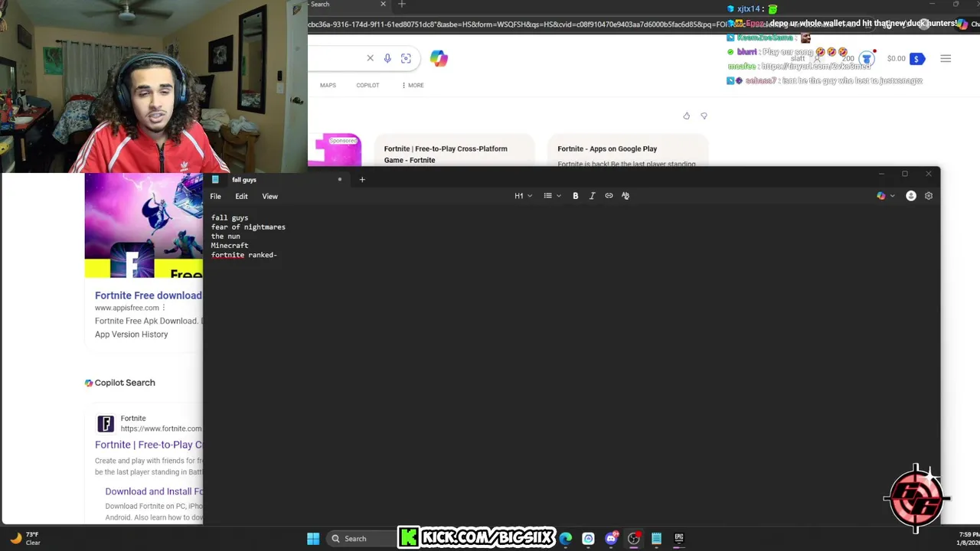Open Notepad settings gear
Screen dimensions: 980x551
(929, 196)
